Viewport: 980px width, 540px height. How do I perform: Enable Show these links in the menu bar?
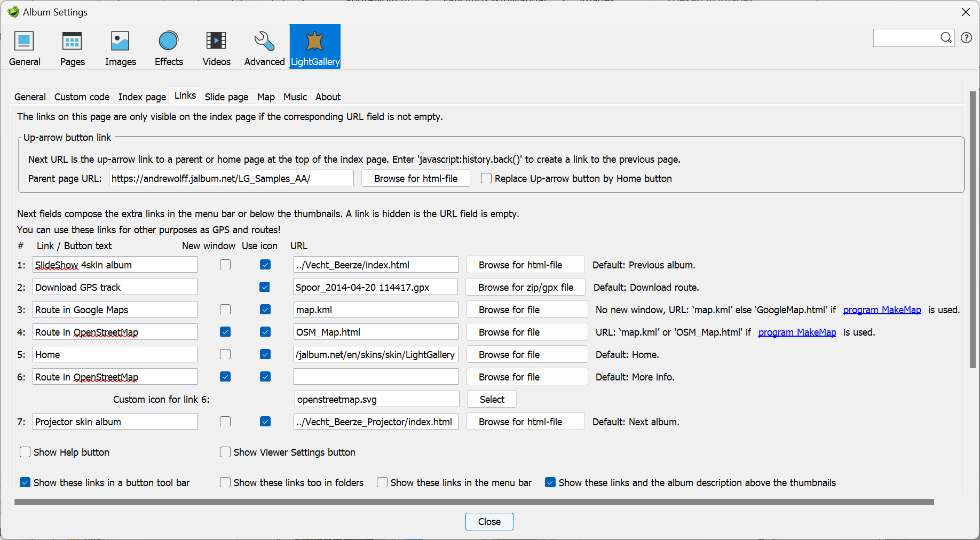382,482
